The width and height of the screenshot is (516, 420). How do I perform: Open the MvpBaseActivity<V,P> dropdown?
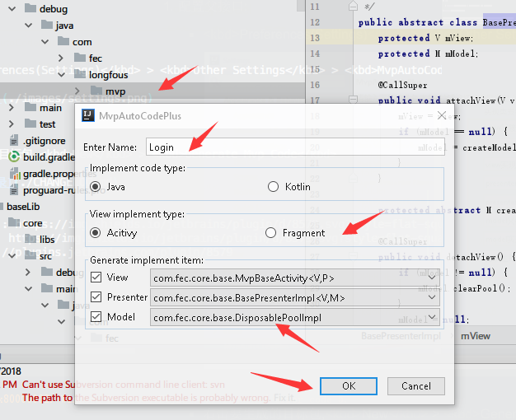[295, 278]
